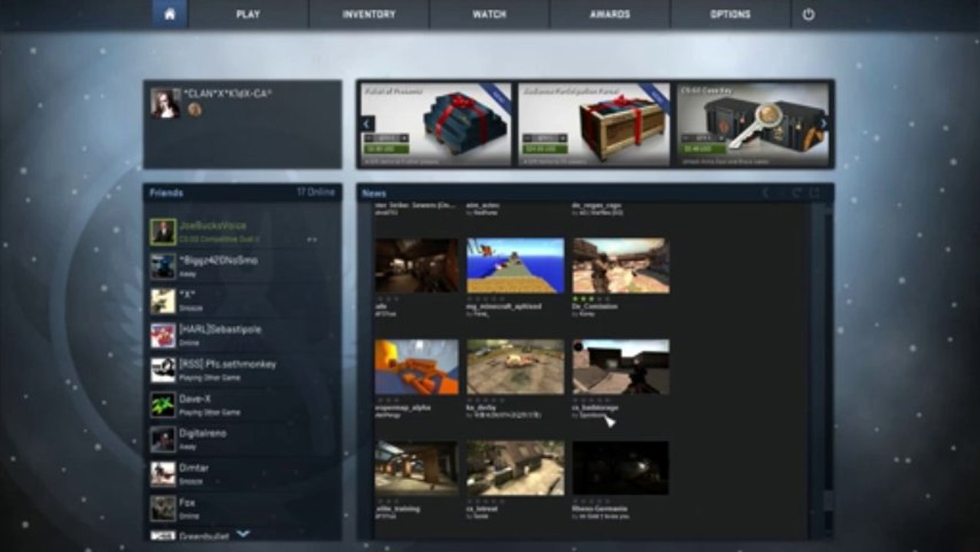980x552 pixels.
Task: Open the PLAY menu
Action: tap(248, 14)
